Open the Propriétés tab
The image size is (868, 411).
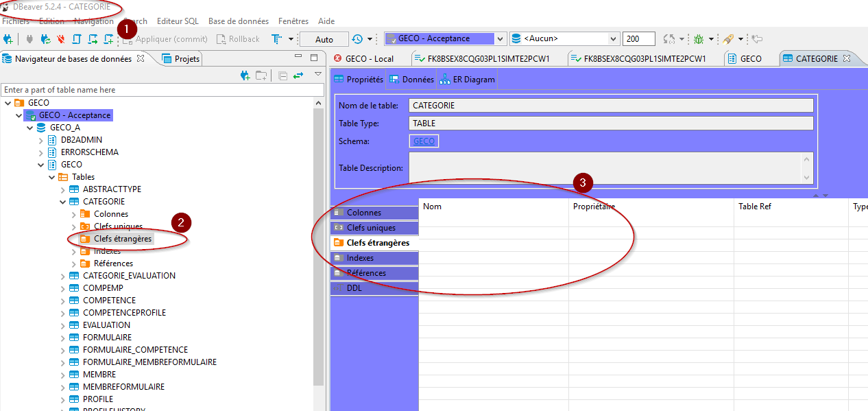coord(359,80)
